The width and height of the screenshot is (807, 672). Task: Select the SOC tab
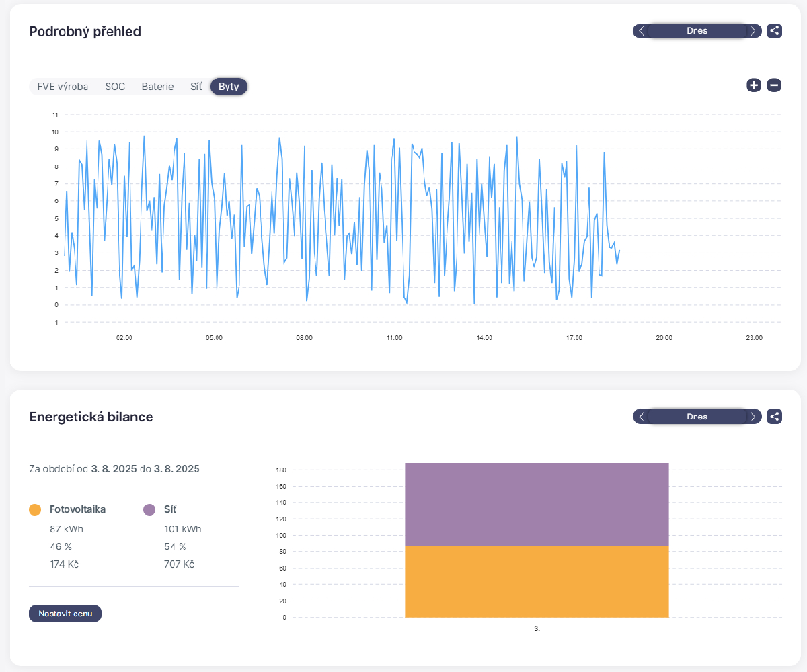(115, 87)
